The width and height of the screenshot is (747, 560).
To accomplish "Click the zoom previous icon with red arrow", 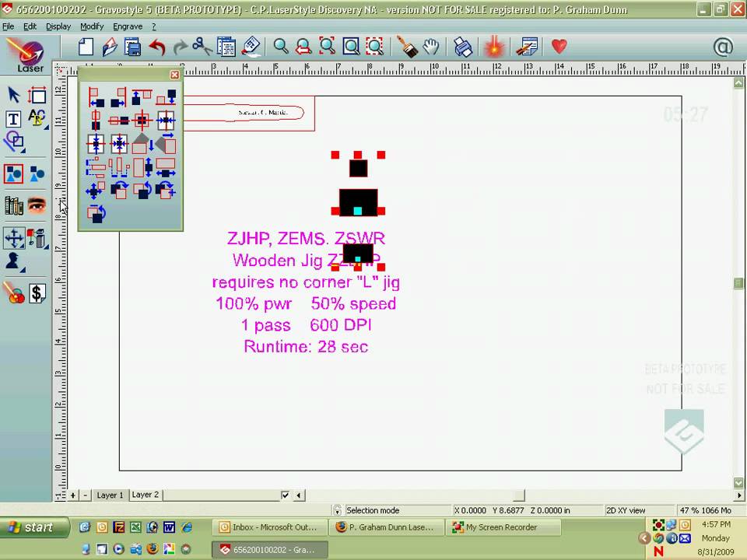I will pos(303,47).
